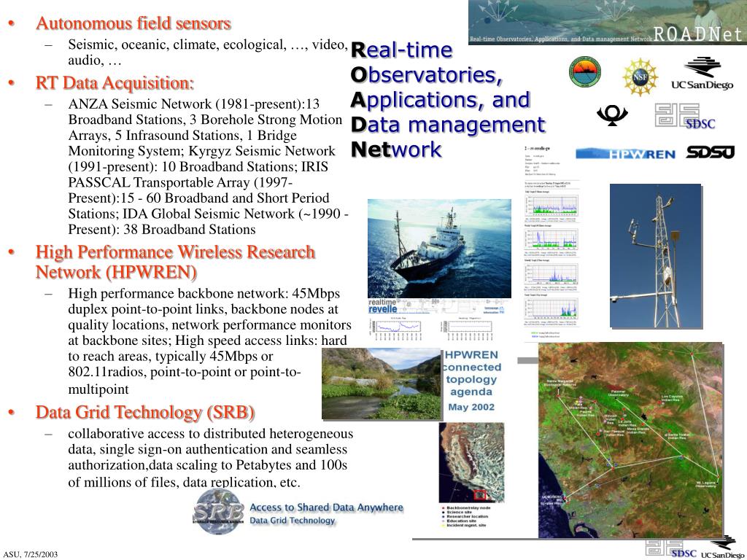This screenshot has width=747, height=560.
Task: Click the 'Autonomous field sensors' heading
Action: (x=133, y=23)
